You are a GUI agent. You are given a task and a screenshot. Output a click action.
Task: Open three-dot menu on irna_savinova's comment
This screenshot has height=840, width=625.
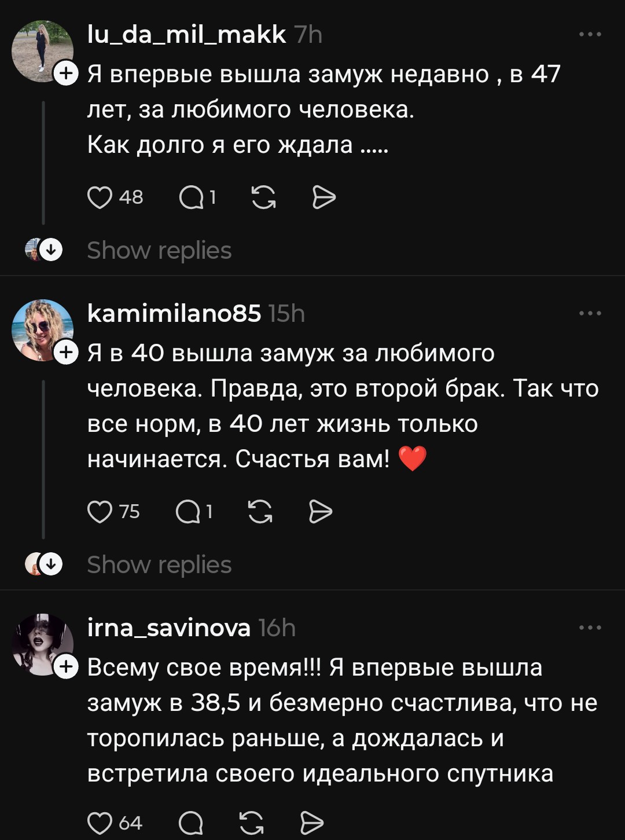pos(590,628)
